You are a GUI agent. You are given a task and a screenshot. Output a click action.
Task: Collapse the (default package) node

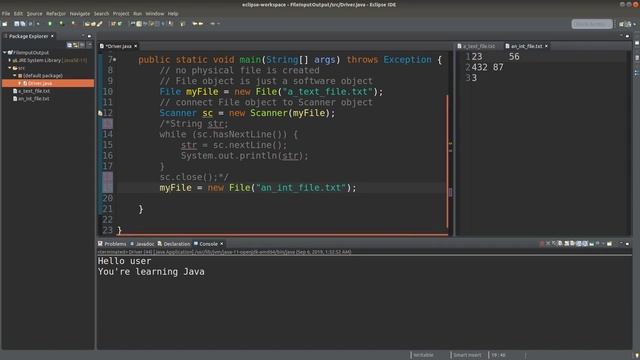pos(15,76)
